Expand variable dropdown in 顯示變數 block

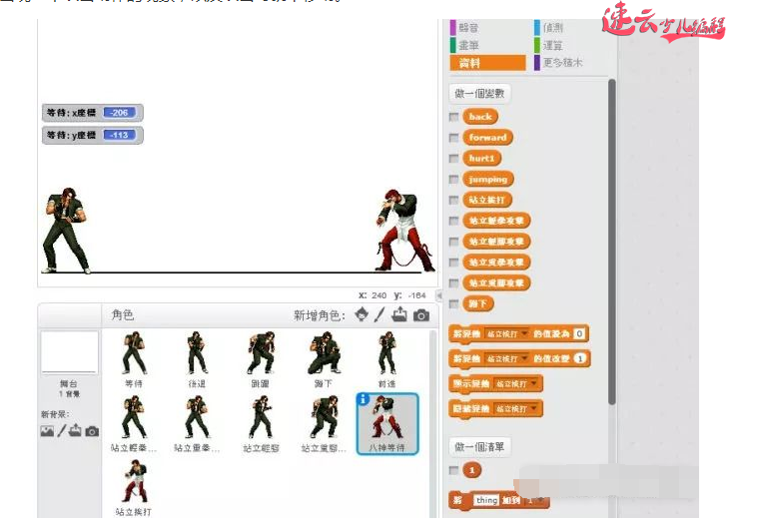pyautogui.click(x=518, y=383)
